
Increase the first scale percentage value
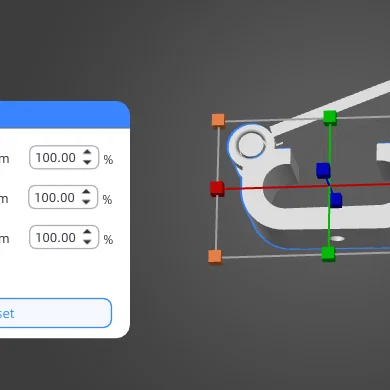pos(87,152)
